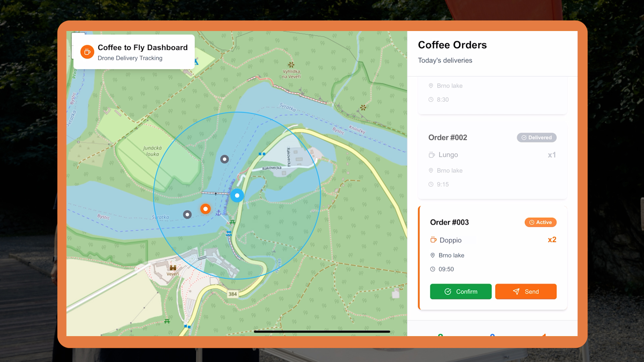Screen dimensions: 644x362
Task: Click Today's deliveries subtitle
Action: click(445, 60)
